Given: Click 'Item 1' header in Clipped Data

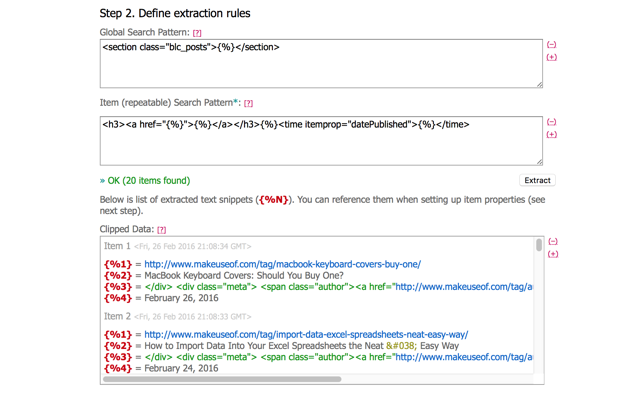Looking at the screenshot, I should point(117,246).
